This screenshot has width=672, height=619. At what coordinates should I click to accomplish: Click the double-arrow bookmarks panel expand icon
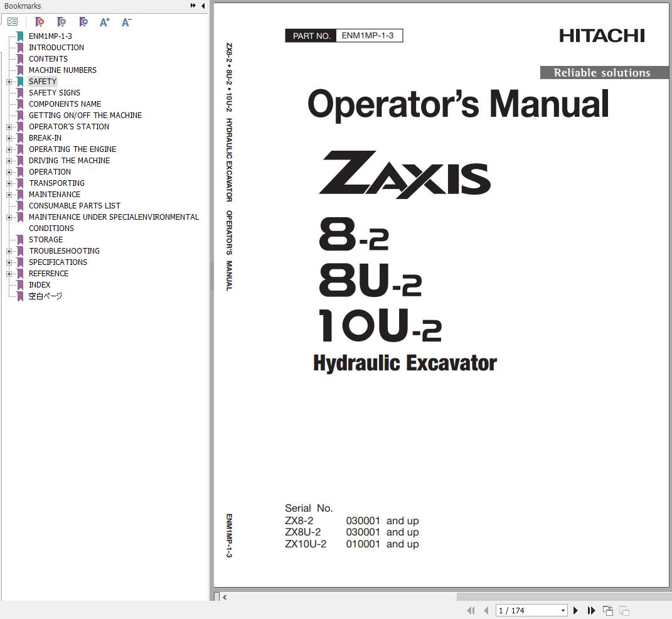point(193,6)
